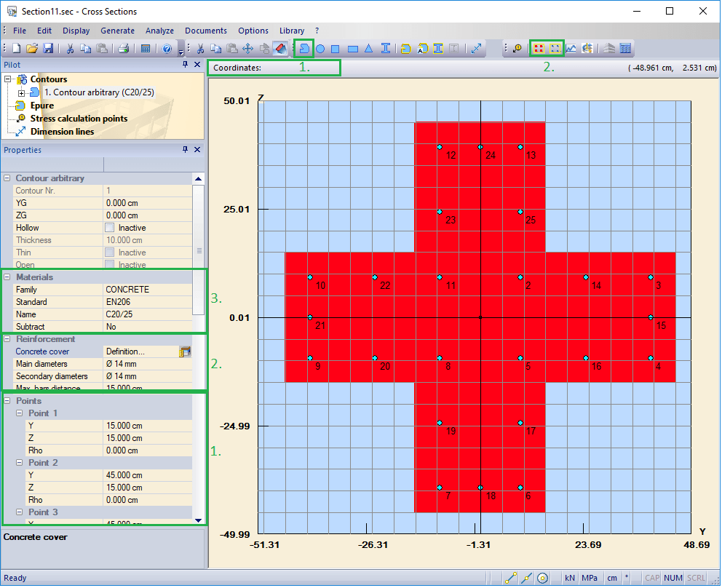Viewport: 722px width, 588px height.
Task: Click the dimension line tool
Action: click(x=476, y=49)
